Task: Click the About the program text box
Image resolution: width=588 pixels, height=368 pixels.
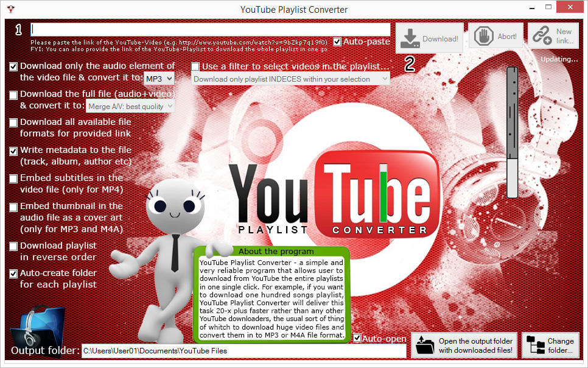Action: [271, 299]
